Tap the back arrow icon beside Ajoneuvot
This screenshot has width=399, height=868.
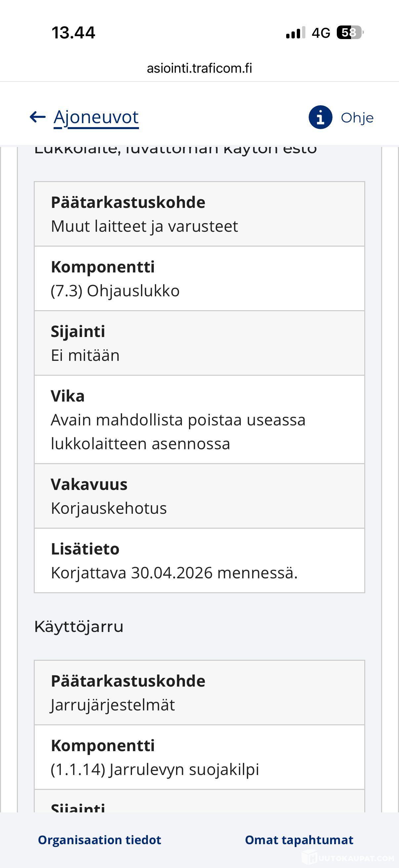coord(37,117)
